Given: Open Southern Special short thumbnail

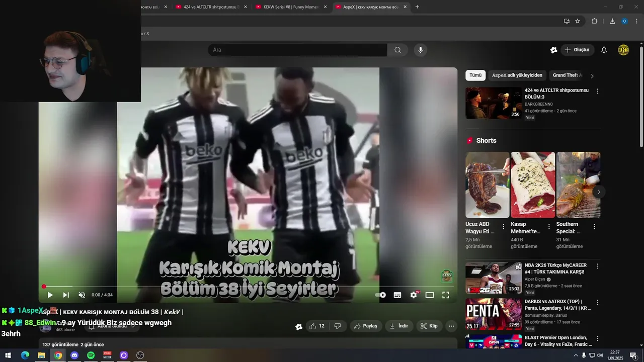Looking at the screenshot, I should [x=578, y=185].
